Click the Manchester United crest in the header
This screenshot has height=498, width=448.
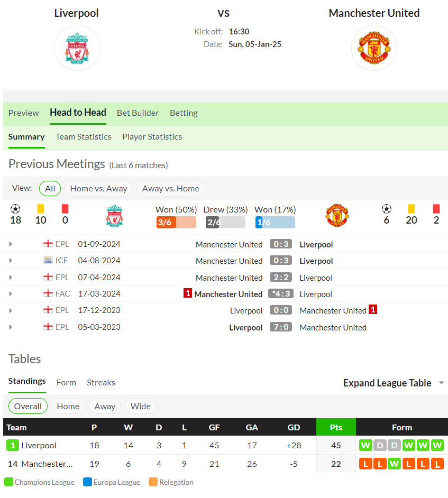(x=374, y=48)
